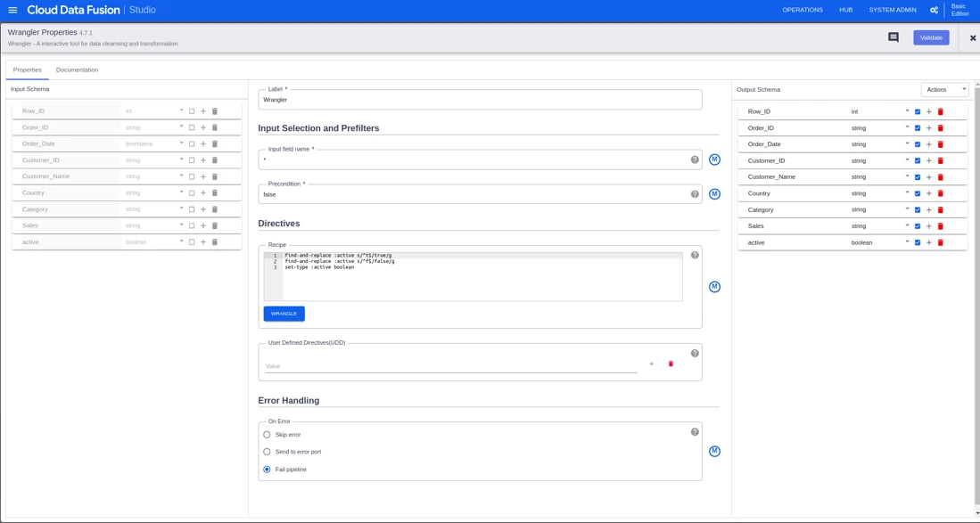Click help icon for On Error
980x523 pixels.
click(x=695, y=432)
